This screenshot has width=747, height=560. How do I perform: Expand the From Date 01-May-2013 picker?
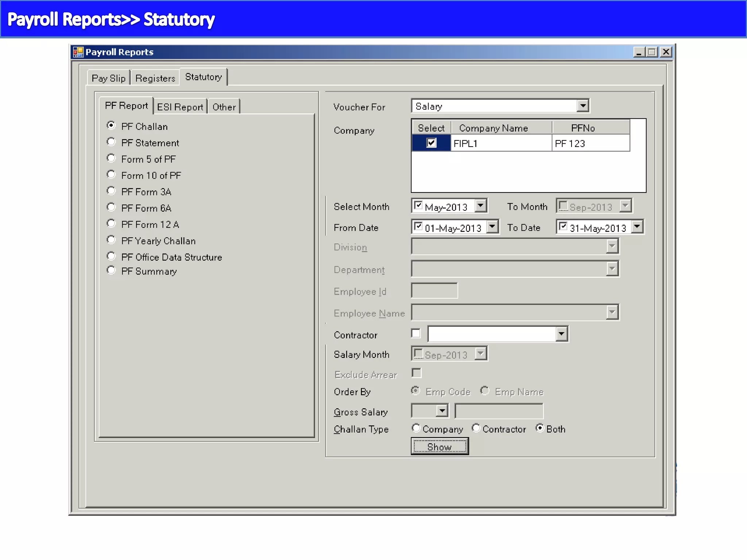492,227
